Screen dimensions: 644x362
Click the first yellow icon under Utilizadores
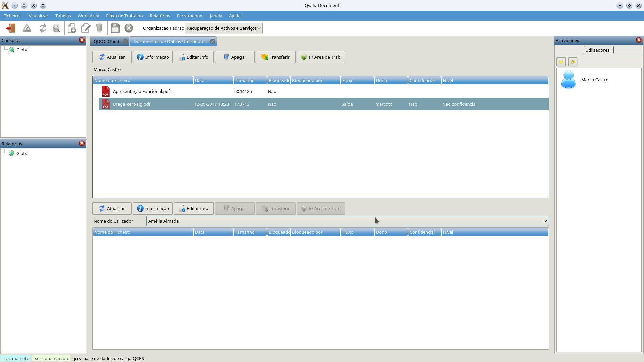tap(561, 62)
